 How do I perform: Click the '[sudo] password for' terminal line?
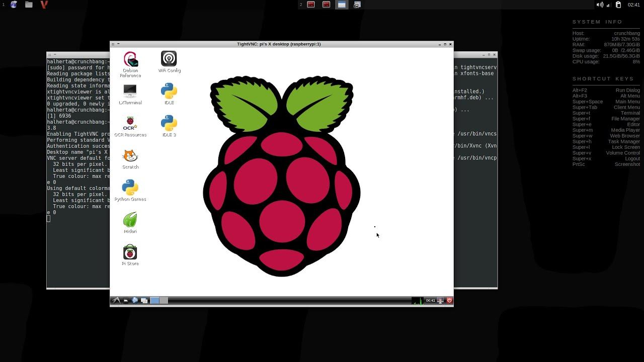point(78,67)
